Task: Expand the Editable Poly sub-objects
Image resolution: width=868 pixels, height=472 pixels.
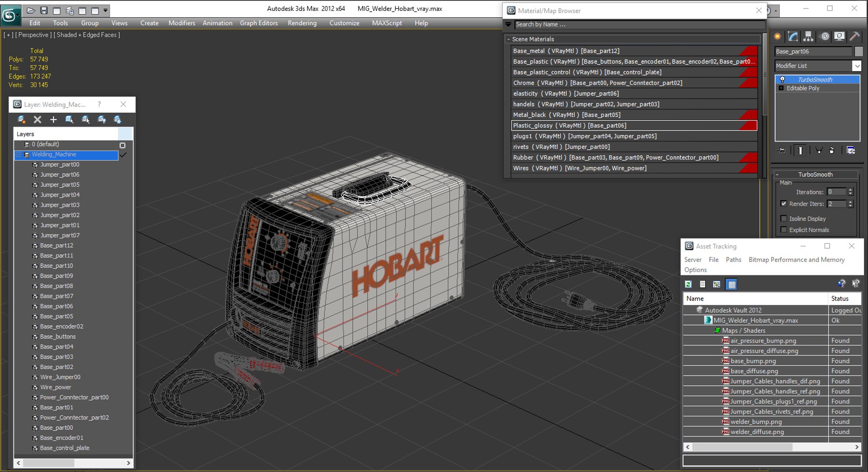Action: (781, 88)
